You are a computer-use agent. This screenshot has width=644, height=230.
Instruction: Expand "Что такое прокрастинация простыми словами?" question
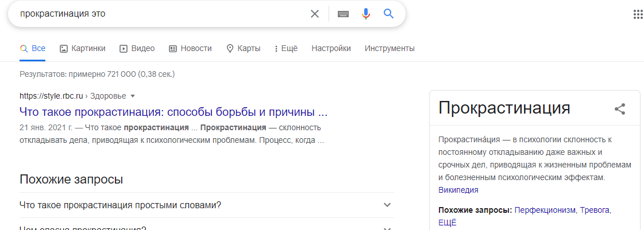[207, 205]
